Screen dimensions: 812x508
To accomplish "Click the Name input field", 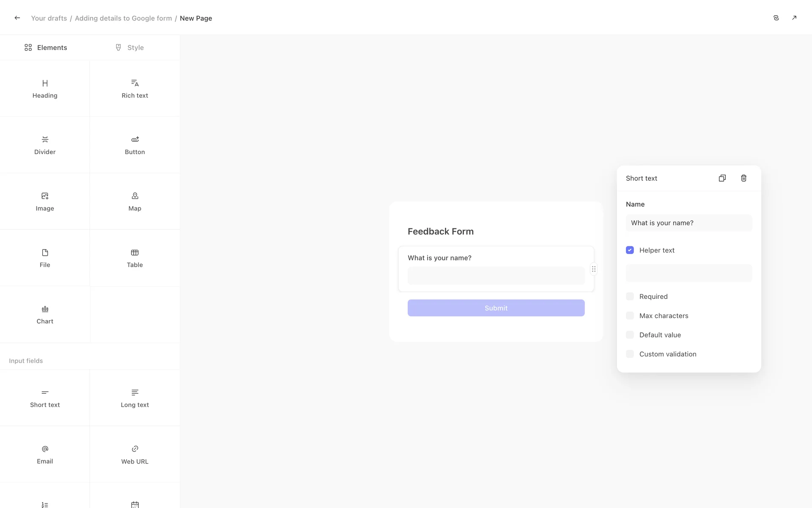I will [689, 223].
